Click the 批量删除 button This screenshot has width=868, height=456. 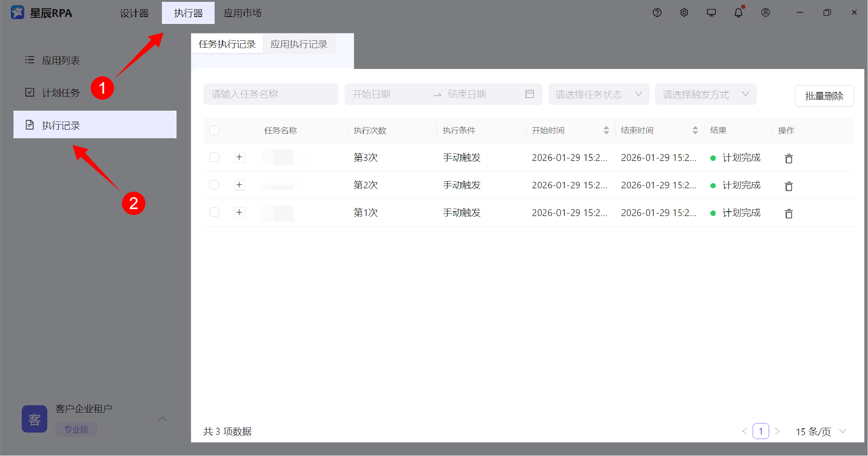824,96
